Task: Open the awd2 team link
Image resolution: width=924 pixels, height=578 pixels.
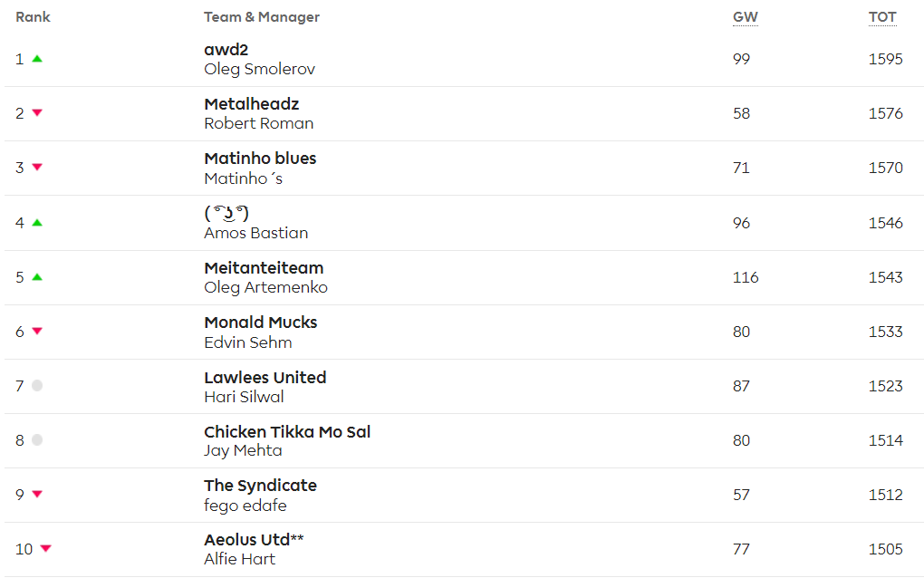Action: pos(226,50)
